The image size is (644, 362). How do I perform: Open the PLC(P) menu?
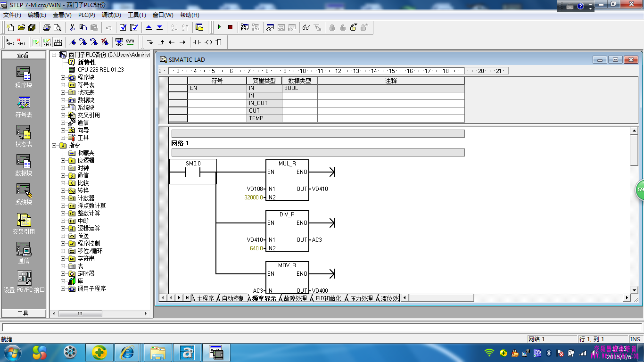(86, 15)
